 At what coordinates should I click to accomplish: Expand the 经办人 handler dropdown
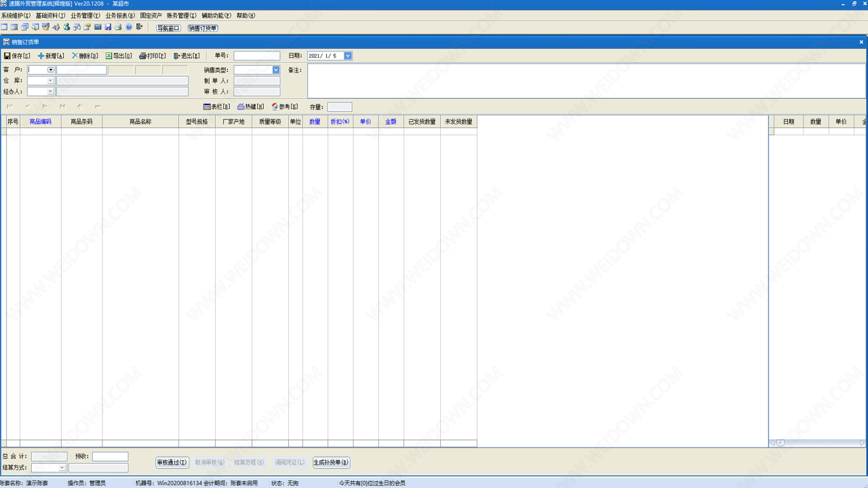point(50,91)
